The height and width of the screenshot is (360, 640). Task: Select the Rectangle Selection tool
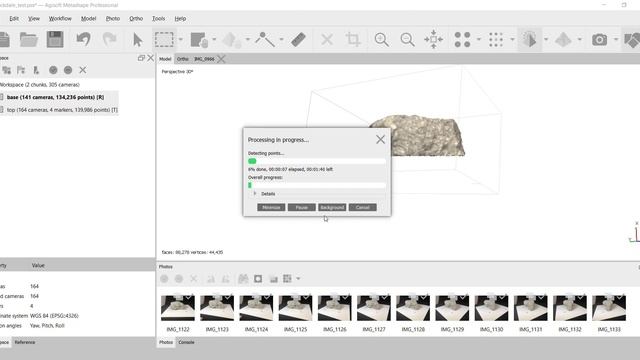tap(164, 40)
